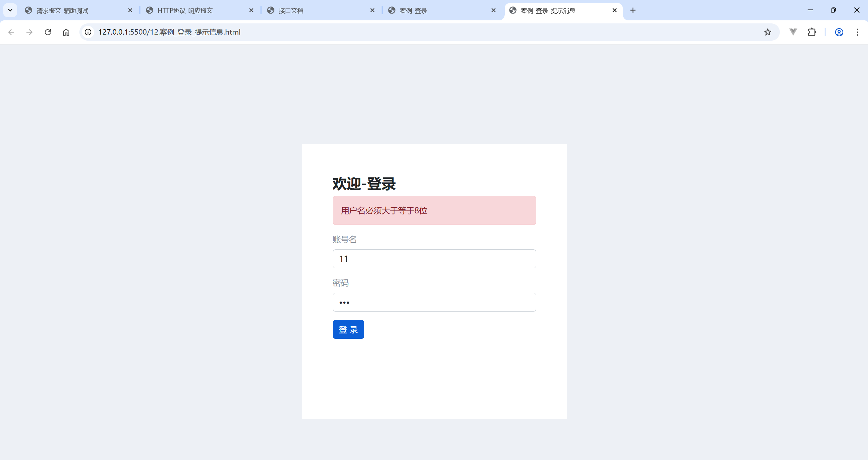Click the 登录 button
Screen dimensions: 868x460
coord(348,329)
